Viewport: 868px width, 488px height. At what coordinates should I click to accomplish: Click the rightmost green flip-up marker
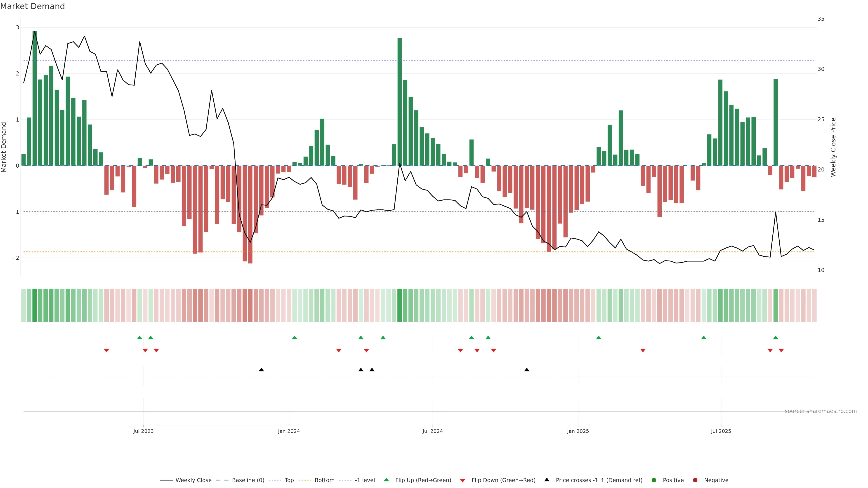click(x=776, y=338)
